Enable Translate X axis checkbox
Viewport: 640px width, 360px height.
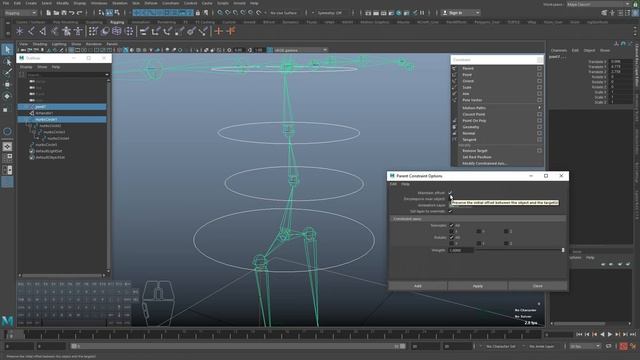(x=451, y=231)
